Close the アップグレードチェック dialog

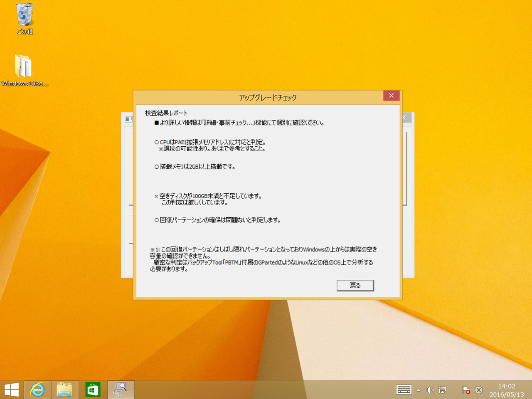pyautogui.click(x=391, y=95)
